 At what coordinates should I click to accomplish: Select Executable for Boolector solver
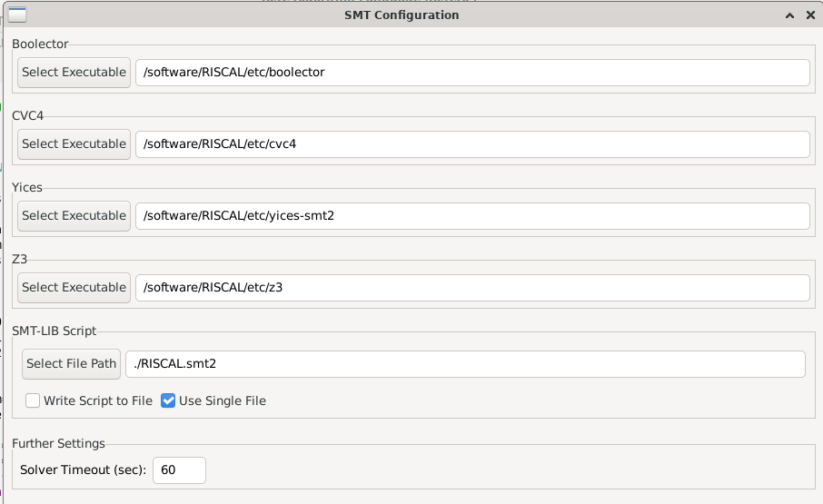pyautogui.click(x=74, y=73)
